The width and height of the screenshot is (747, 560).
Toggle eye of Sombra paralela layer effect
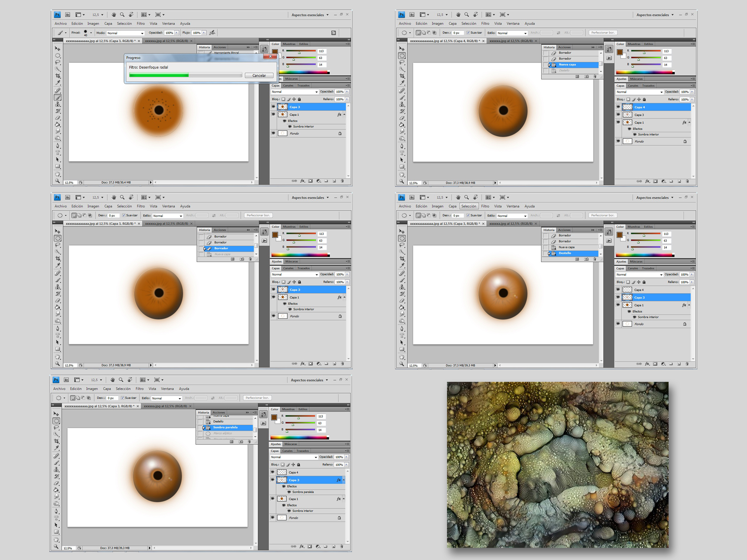[289, 492]
